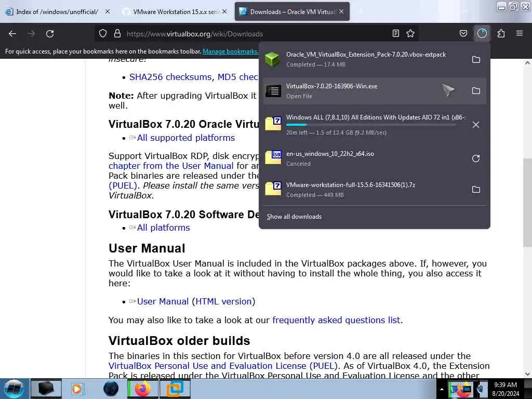This screenshot has width=532, height=399.
Task: Open SHA256 checksums link
Action: 170,77
